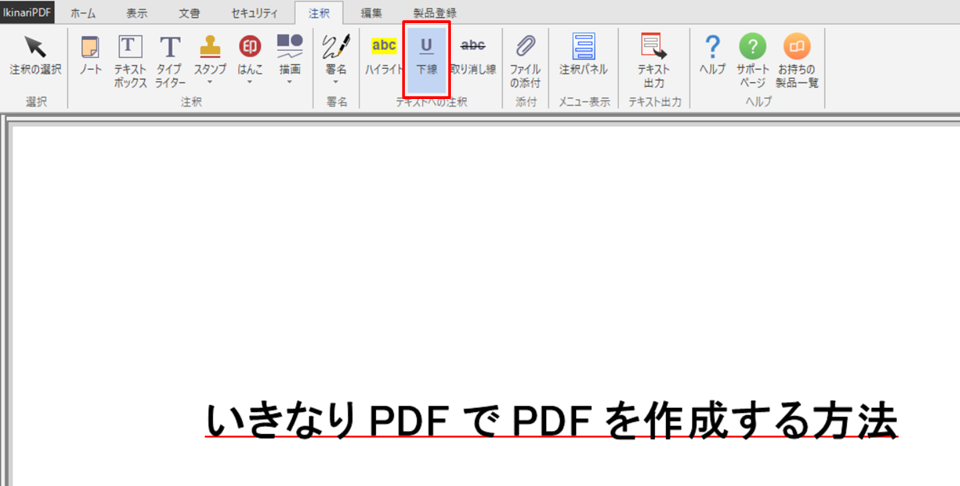Switch to the 文書 tab
Screen dimensions: 960x486
coord(189,13)
